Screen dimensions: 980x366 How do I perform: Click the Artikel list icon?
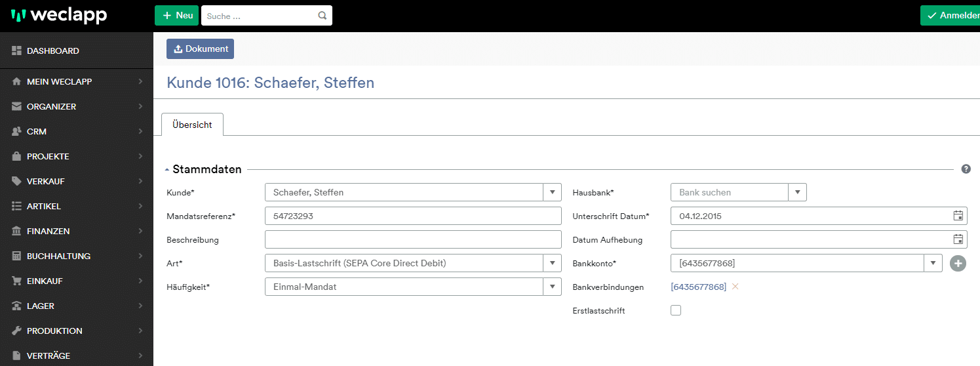17,207
